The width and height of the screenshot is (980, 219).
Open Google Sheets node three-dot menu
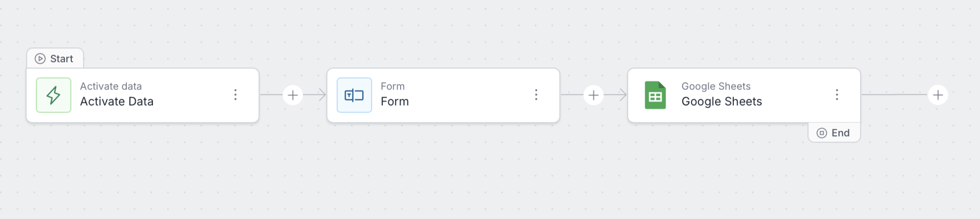click(837, 95)
